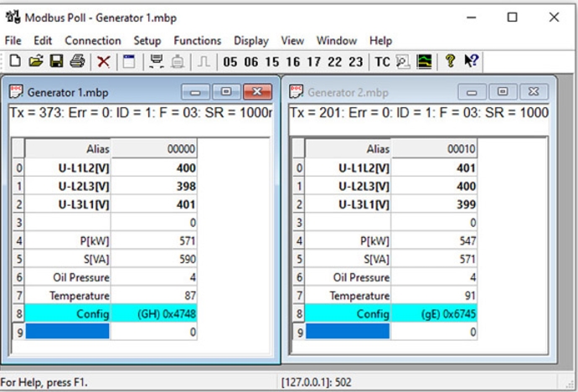Click the Connect toolbar icon
Screen dimensions: 578x392
point(157,61)
